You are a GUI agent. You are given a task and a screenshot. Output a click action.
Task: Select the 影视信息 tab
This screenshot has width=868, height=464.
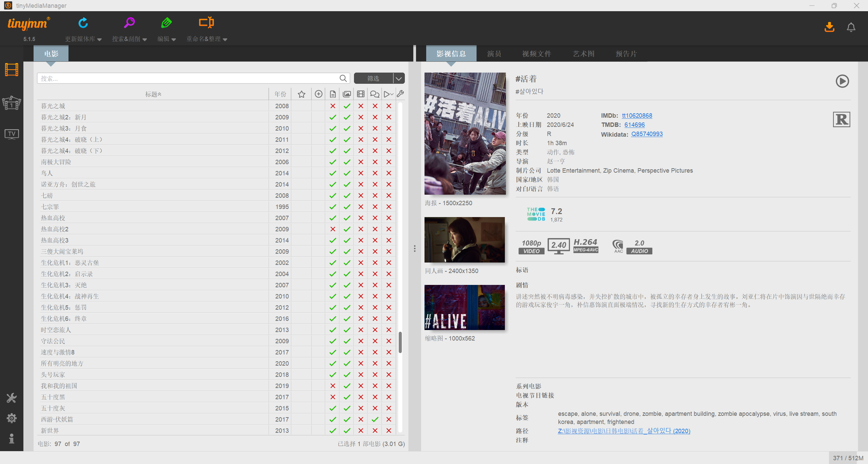(451, 54)
